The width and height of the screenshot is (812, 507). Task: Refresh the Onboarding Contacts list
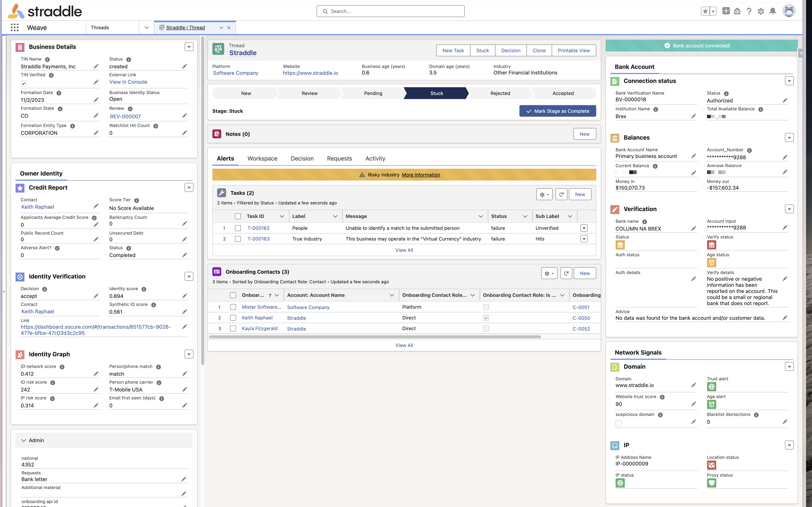[566, 273]
